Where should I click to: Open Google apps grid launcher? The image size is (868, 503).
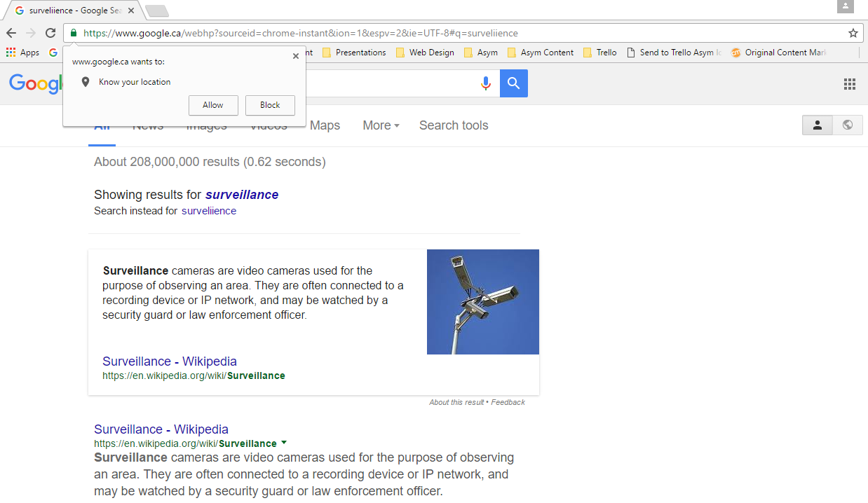[850, 84]
